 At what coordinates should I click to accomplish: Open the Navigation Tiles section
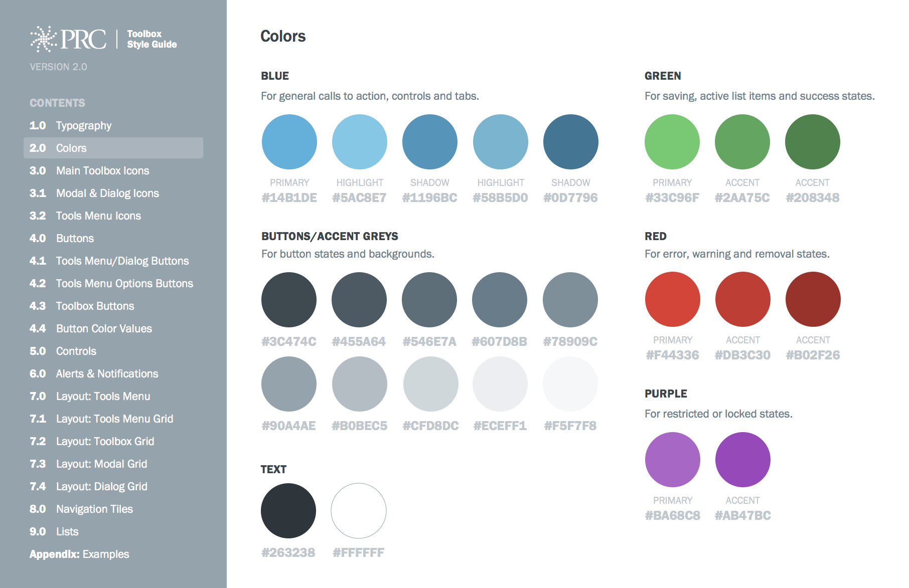tap(94, 509)
